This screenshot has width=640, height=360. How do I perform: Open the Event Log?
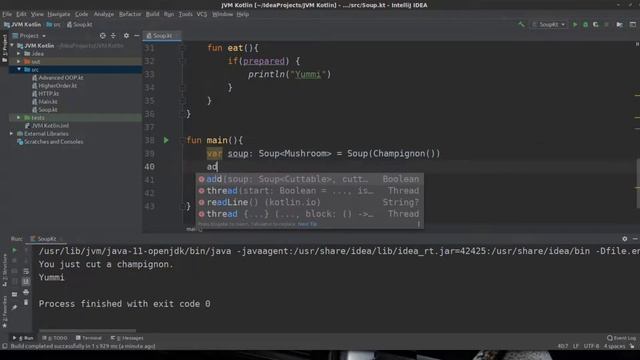(621, 338)
